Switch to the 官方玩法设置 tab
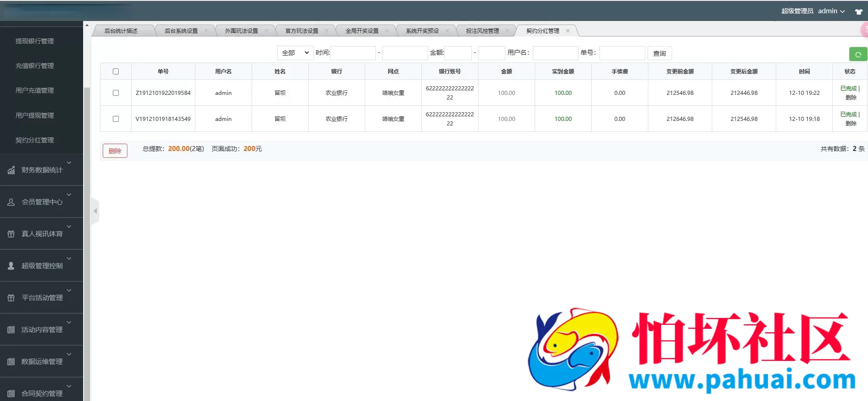Screen dimensions: 868x401 coord(302,31)
